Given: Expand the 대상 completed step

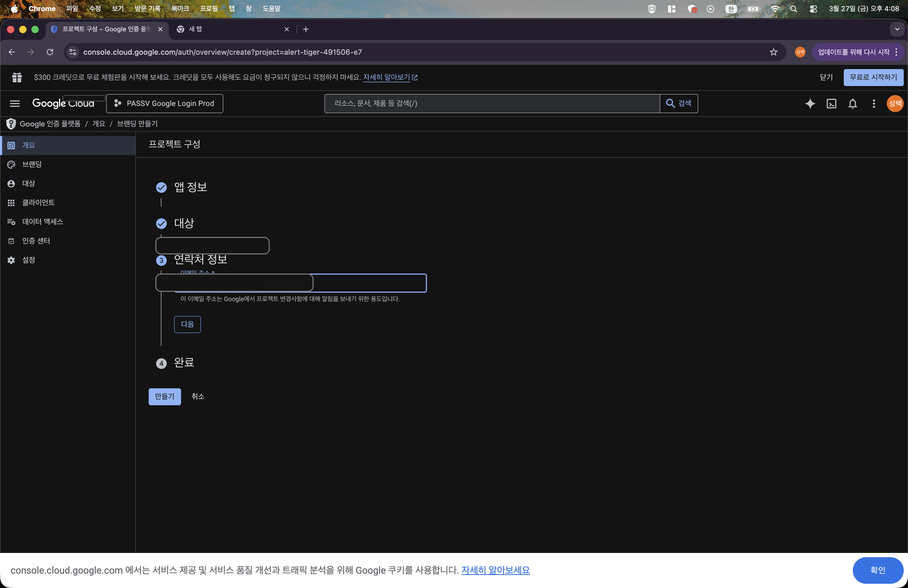Looking at the screenshot, I should [184, 223].
